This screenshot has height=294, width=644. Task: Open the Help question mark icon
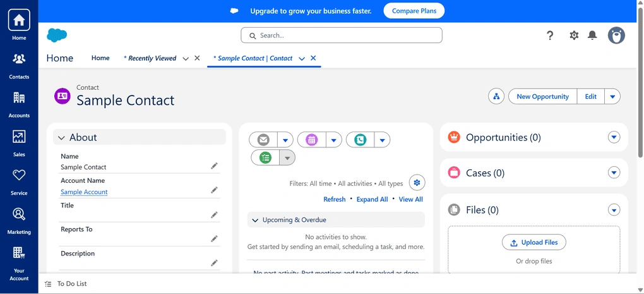click(x=550, y=35)
